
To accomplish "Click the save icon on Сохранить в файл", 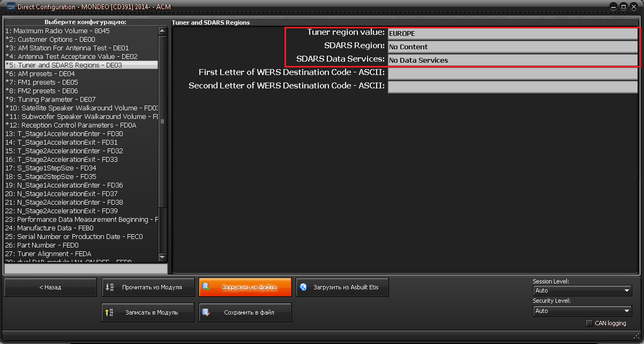I will (x=206, y=312).
